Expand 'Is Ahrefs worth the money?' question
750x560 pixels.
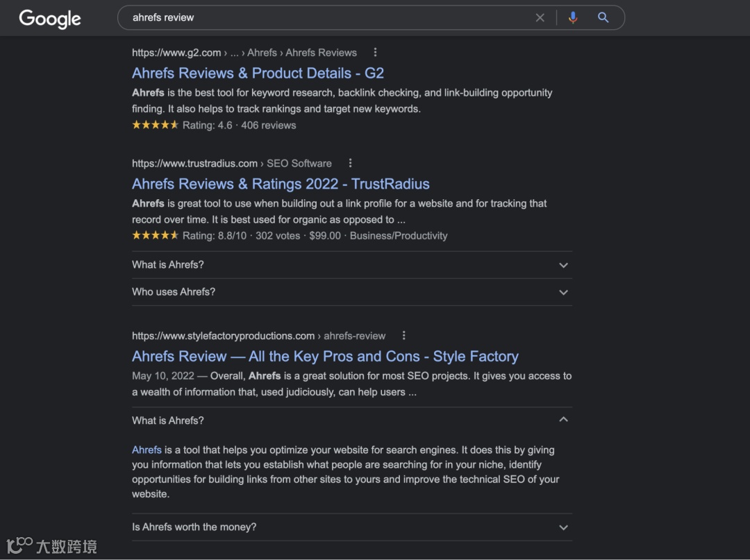point(352,527)
